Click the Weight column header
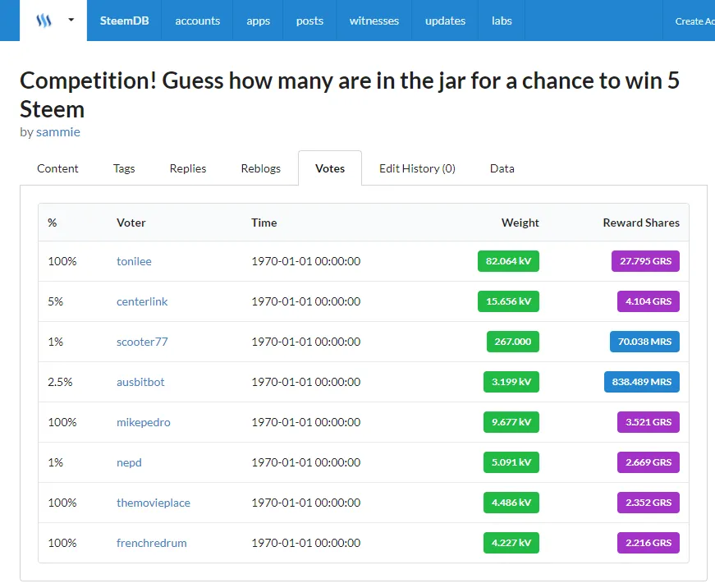 (x=520, y=223)
